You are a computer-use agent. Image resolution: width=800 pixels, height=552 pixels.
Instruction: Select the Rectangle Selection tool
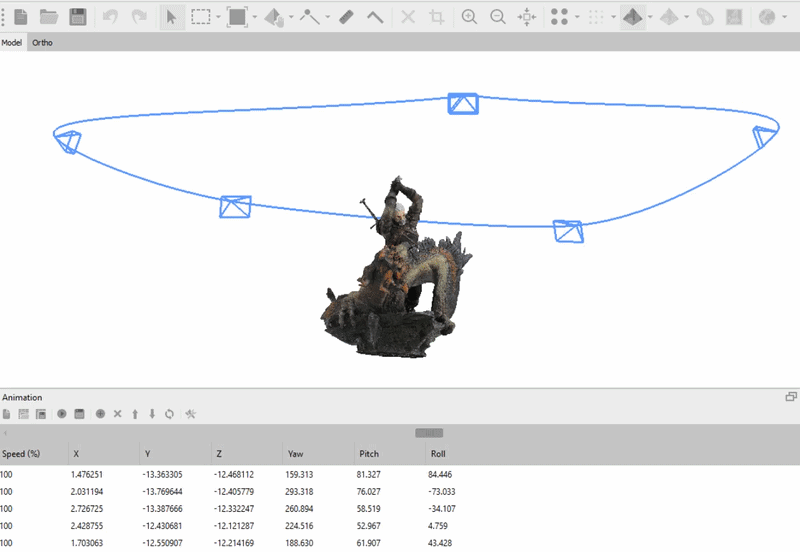tap(201, 17)
